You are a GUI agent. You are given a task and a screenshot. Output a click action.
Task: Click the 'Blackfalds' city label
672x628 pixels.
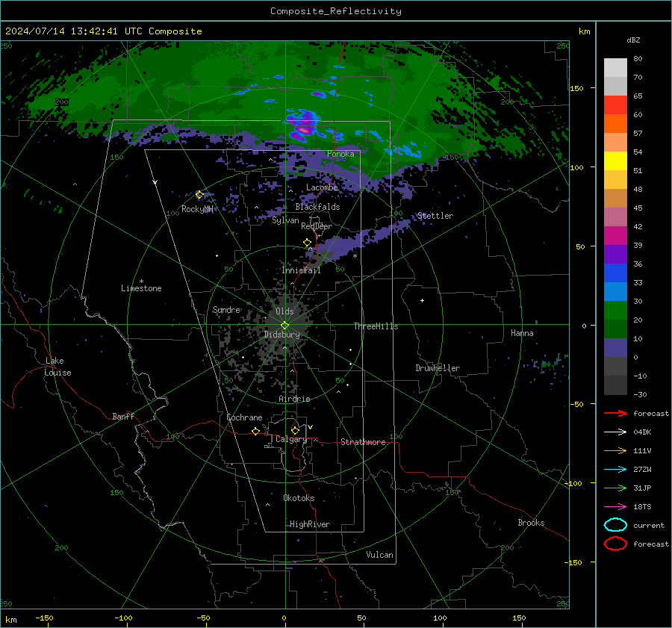317,207
